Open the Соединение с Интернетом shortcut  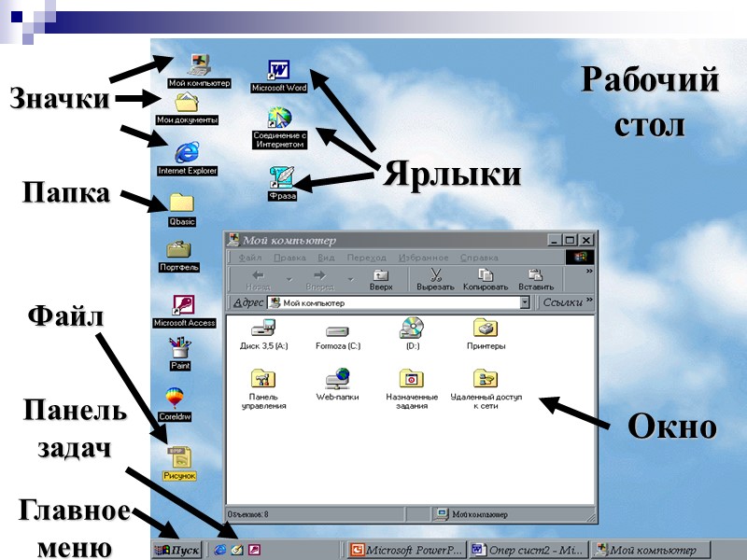coord(279,128)
